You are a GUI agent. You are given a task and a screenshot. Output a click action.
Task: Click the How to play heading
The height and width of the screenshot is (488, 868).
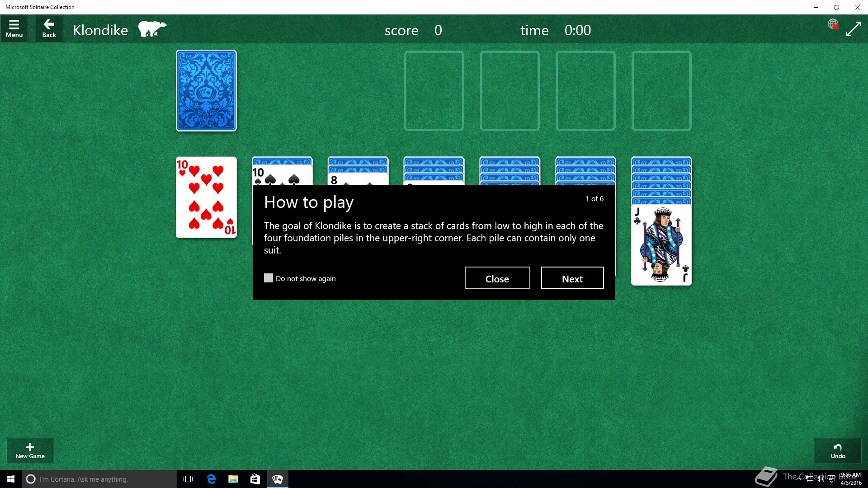pyautogui.click(x=309, y=202)
